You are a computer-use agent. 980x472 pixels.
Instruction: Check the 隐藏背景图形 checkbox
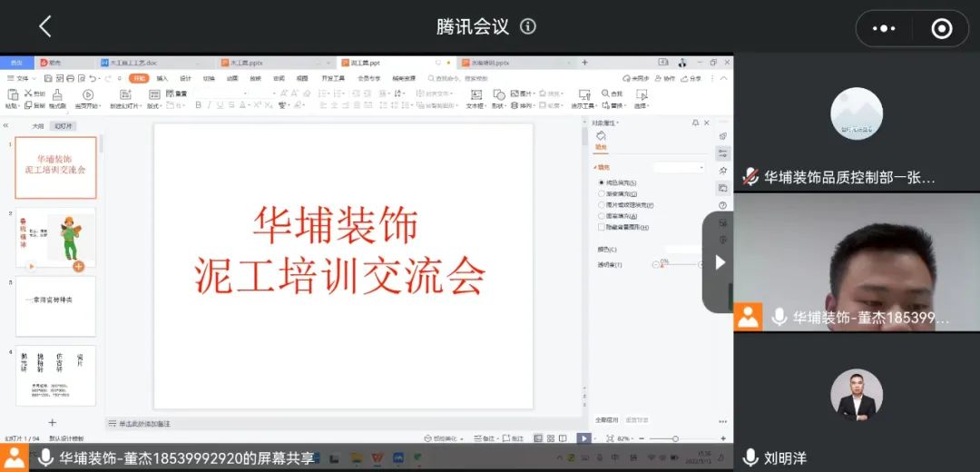(601, 227)
